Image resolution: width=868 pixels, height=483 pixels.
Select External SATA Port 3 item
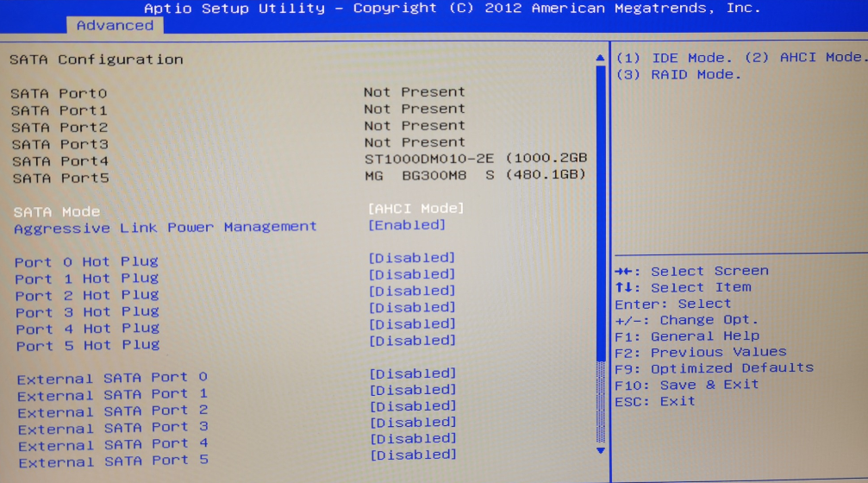pos(113,428)
